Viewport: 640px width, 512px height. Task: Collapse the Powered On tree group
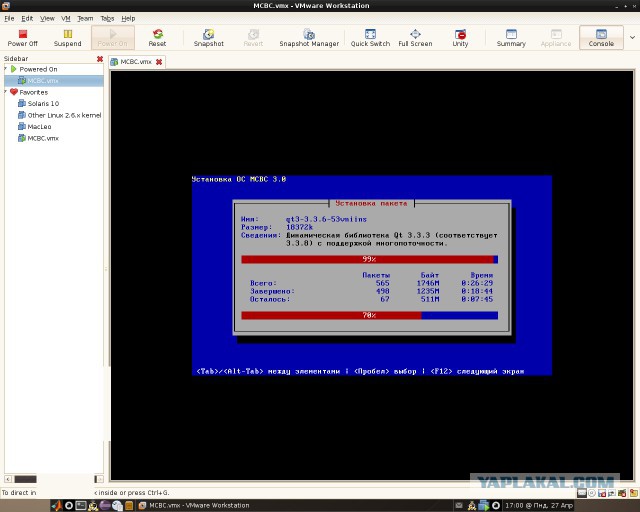(5, 69)
